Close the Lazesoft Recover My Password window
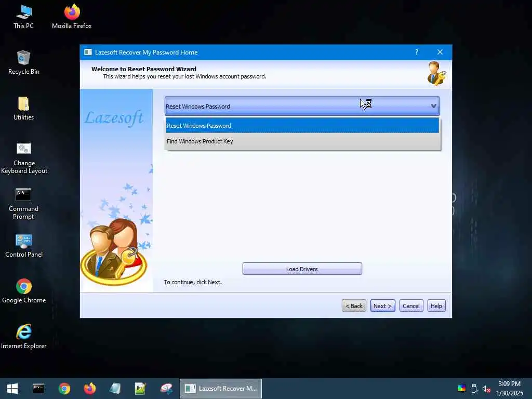This screenshot has height=399, width=532. point(440,52)
